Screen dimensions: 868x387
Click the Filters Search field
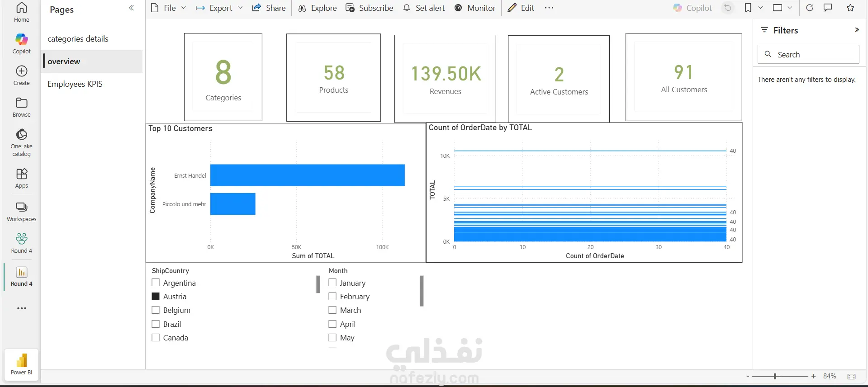click(808, 54)
